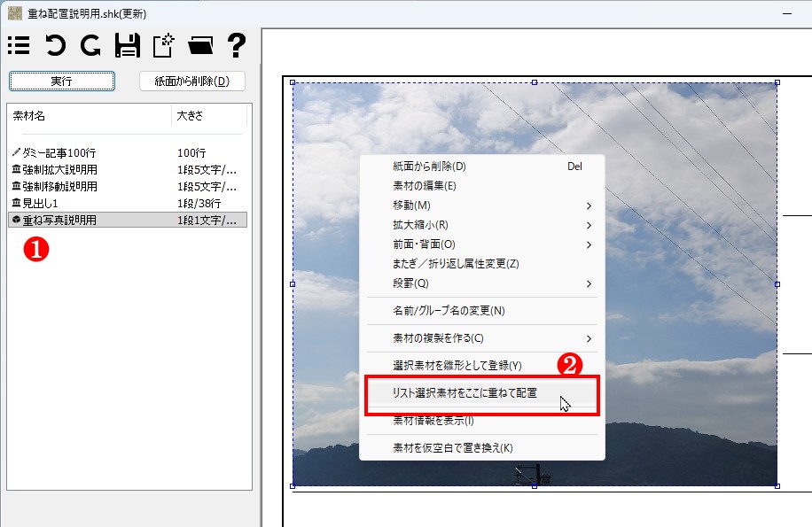Image resolution: width=812 pixels, height=527 pixels.
Task: Click the floppy disk save icon
Action: (x=129, y=45)
